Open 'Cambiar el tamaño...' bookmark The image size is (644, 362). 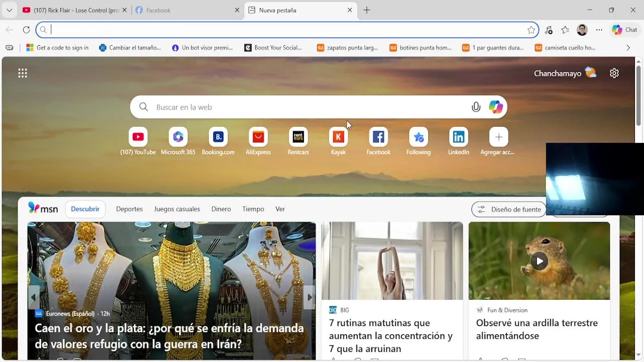(130, 48)
